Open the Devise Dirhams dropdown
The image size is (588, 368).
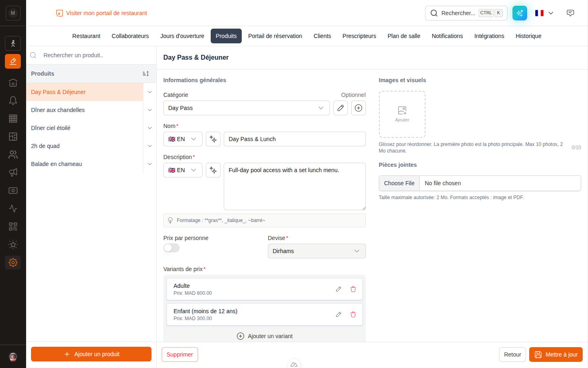click(x=316, y=251)
